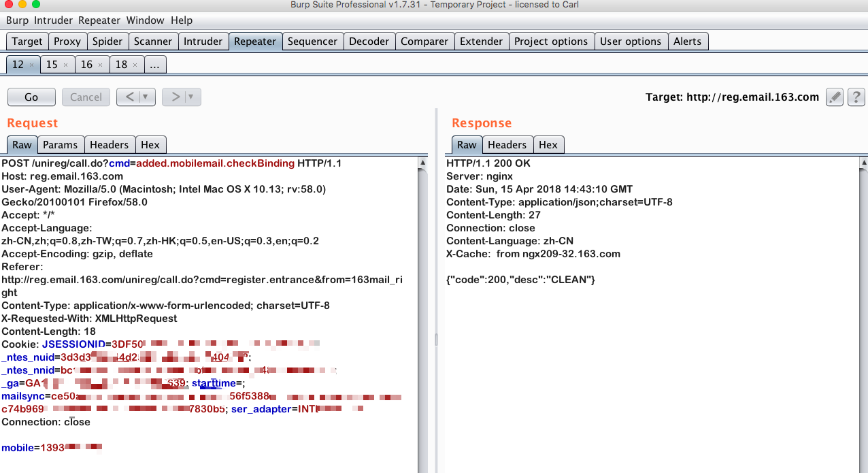Viewport: 868px width, 473px height.
Task: Edit target with the pencil icon
Action: tap(835, 97)
